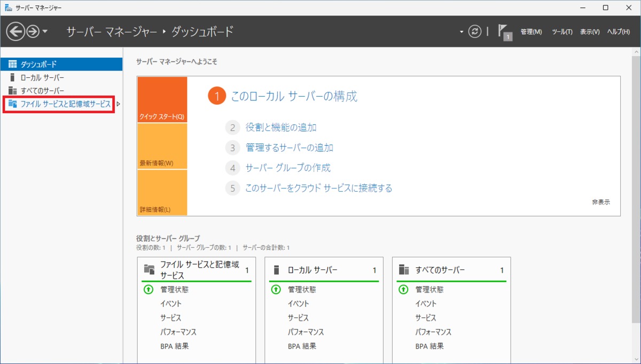
Task: Click 管理状態 in すべてのサーバー tile
Action: coord(429,290)
